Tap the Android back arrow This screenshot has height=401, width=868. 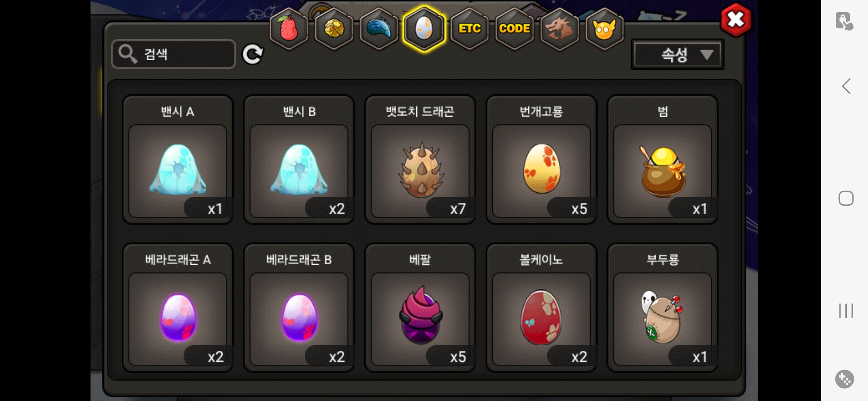coord(846,86)
